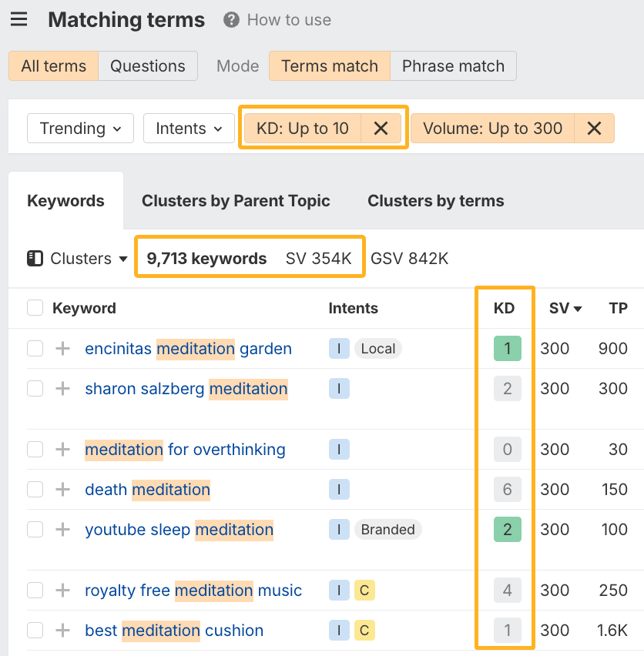Open the death meditation keyword
The width and height of the screenshot is (644, 656).
point(147,490)
